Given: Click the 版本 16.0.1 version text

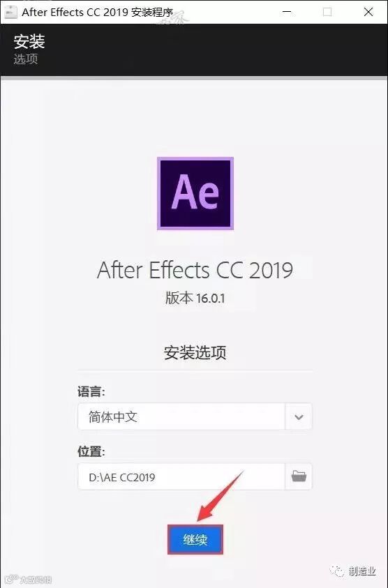Looking at the screenshot, I should [x=195, y=298].
